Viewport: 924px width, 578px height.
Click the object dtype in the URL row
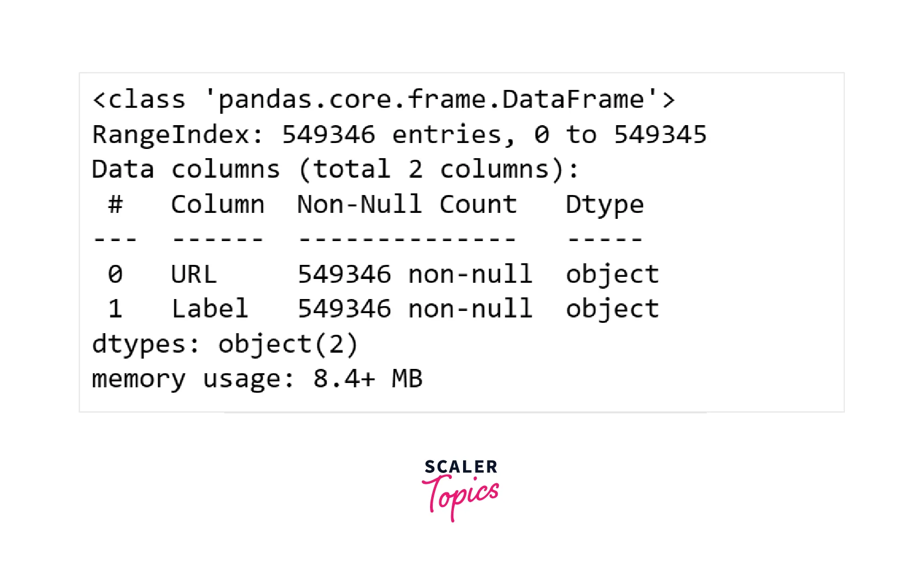click(x=612, y=275)
